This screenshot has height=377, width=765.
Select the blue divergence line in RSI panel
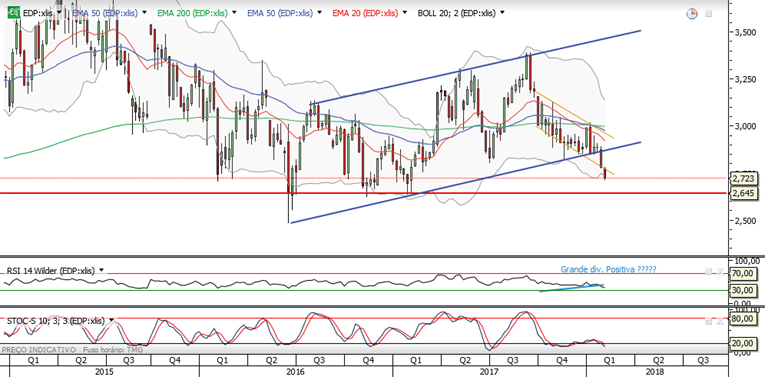pos(572,288)
